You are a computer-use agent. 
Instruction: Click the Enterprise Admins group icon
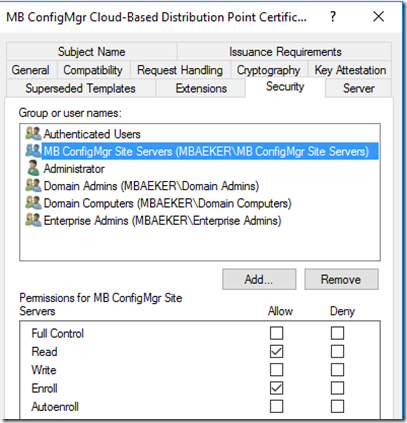[x=33, y=220]
